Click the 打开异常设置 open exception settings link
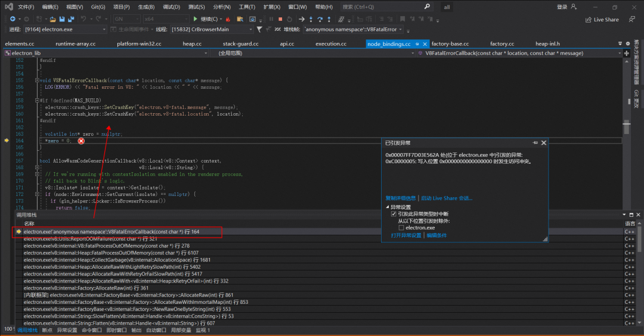This screenshot has width=644, height=336. [406, 235]
